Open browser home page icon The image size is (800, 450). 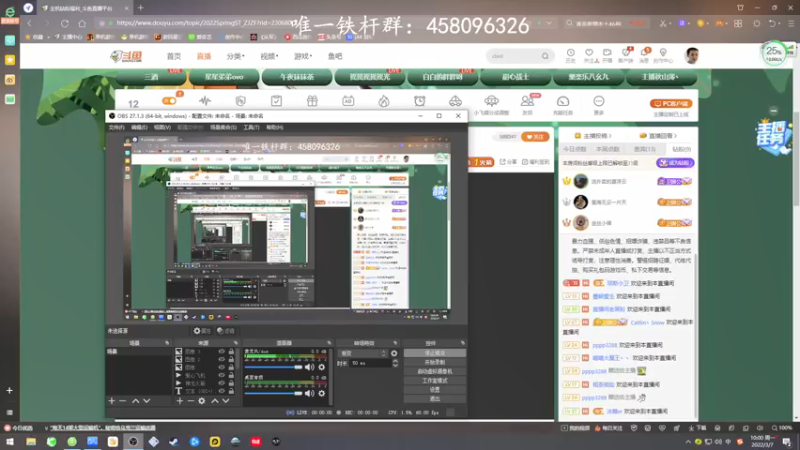(x=82, y=23)
